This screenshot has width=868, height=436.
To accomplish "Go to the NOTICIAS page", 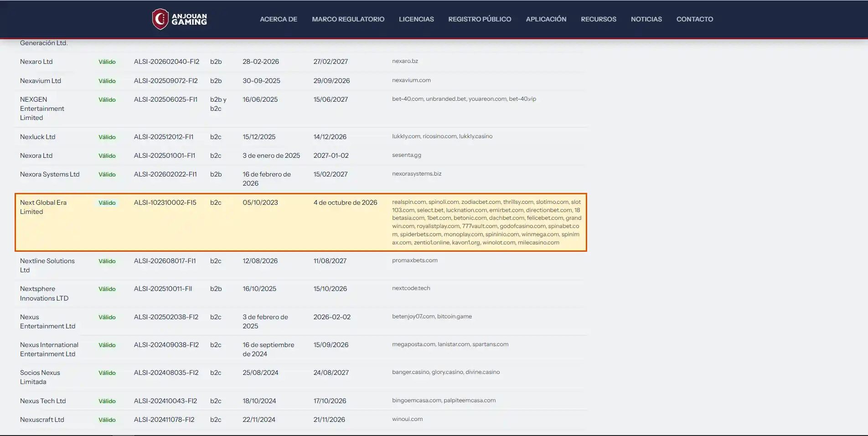I will [646, 19].
